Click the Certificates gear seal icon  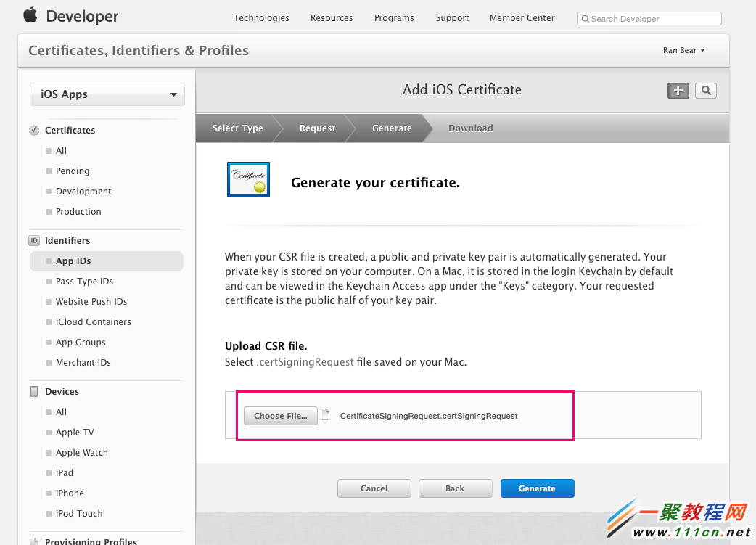34,131
